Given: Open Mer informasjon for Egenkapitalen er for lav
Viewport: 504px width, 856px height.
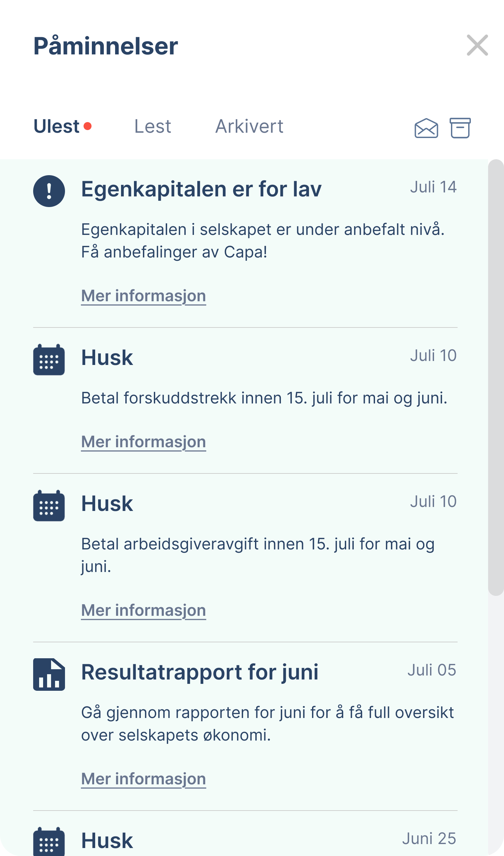Looking at the screenshot, I should point(143,296).
